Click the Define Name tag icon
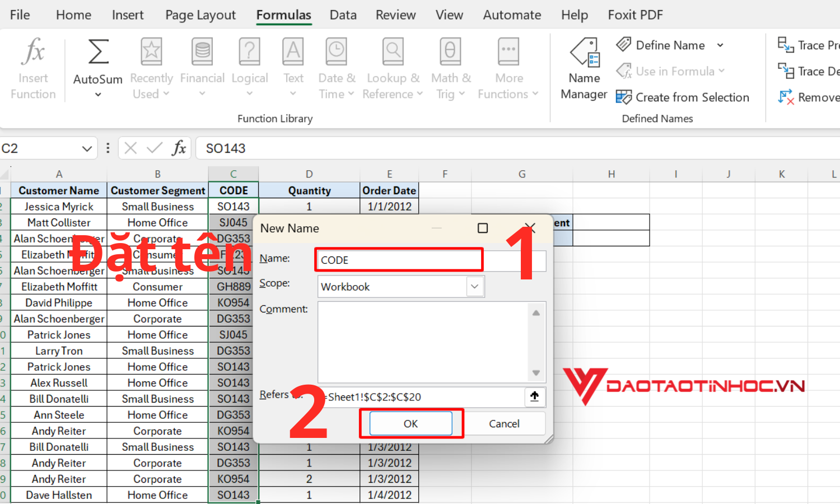This screenshot has height=504, width=840. 624,45
